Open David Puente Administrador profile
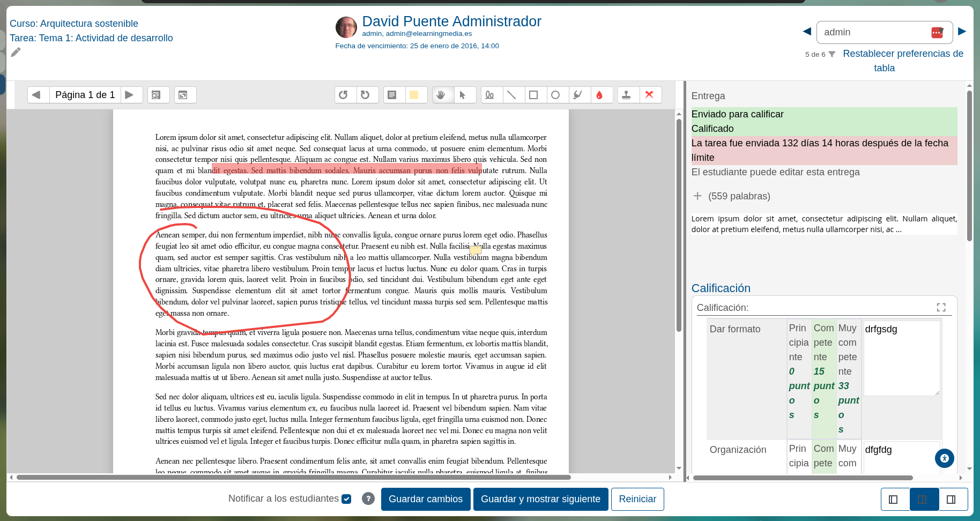980x521 pixels. pos(451,21)
